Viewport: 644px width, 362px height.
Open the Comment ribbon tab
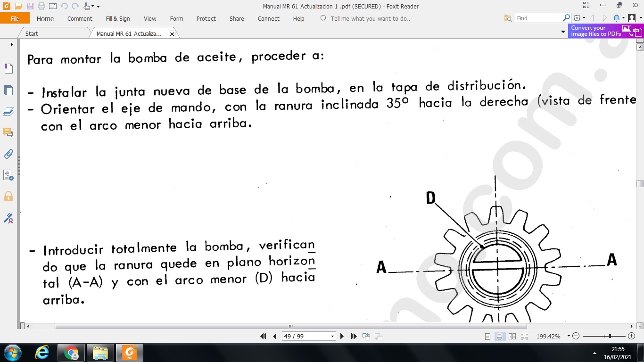coord(80,18)
